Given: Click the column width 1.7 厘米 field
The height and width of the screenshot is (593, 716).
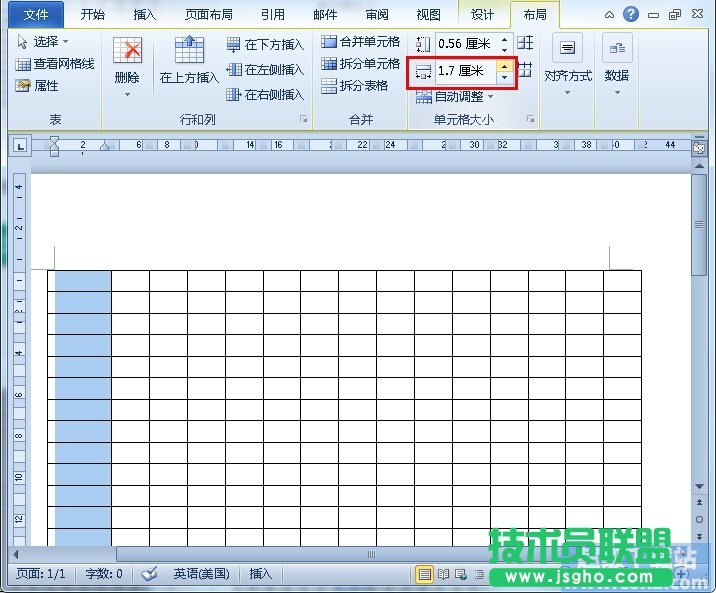Looking at the screenshot, I should click(464, 71).
